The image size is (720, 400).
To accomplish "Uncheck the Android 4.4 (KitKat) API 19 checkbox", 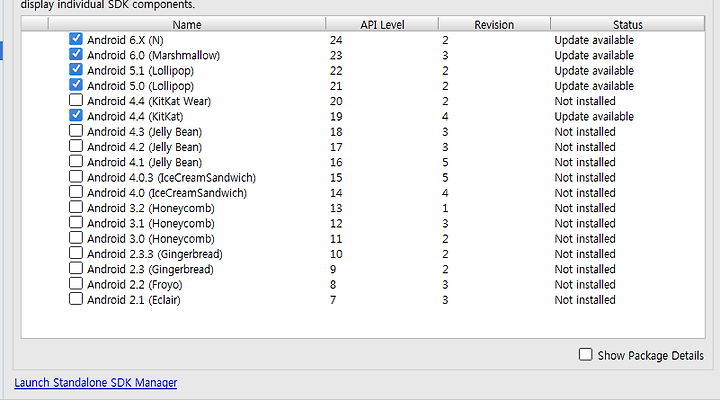I will point(76,115).
